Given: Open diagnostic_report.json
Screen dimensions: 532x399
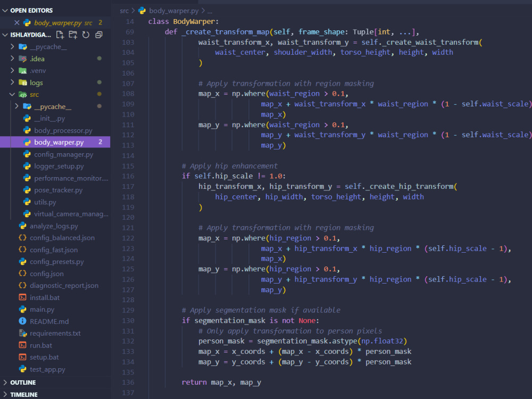Looking at the screenshot, I should (64, 285).
